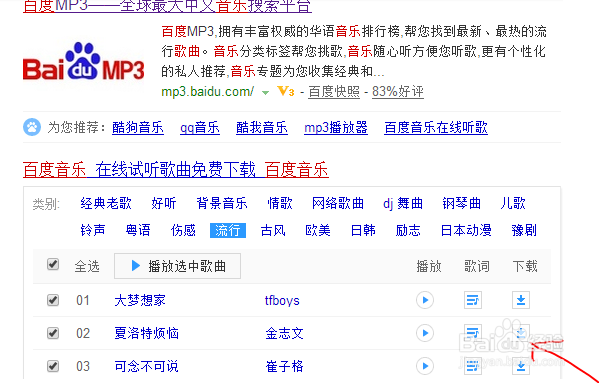Open the 酷我音乐 recommendation link

tap(262, 128)
